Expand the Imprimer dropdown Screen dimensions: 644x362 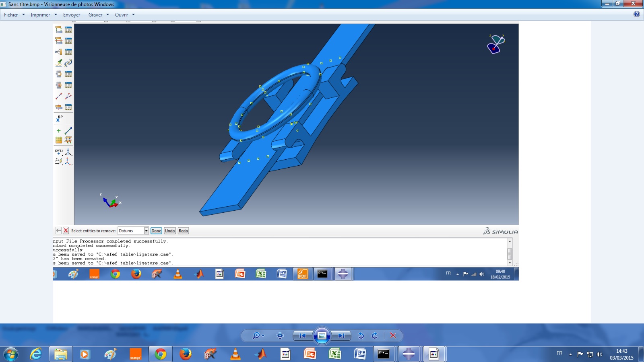click(x=56, y=15)
